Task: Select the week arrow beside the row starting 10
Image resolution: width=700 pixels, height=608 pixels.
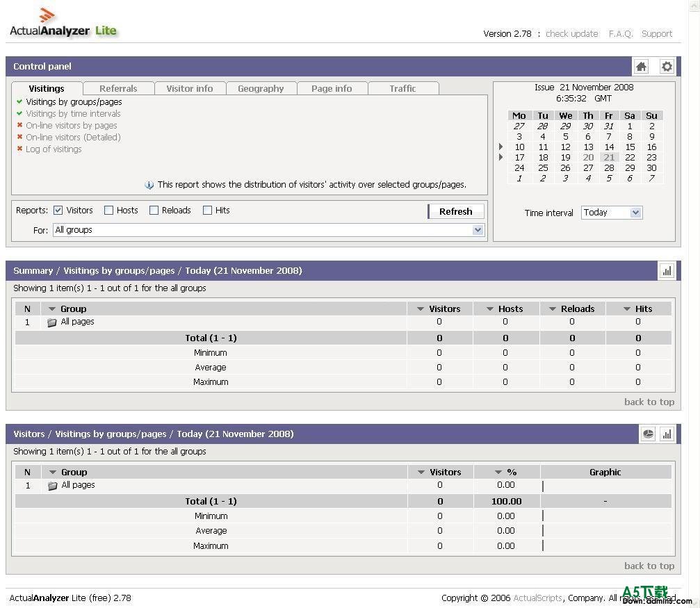Action: pyautogui.click(x=500, y=147)
